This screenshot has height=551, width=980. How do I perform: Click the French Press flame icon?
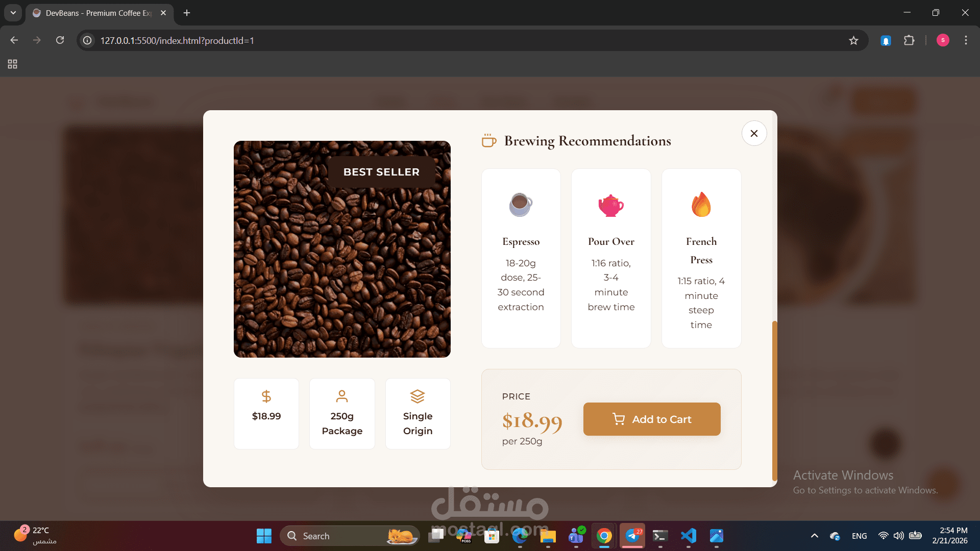tap(701, 205)
